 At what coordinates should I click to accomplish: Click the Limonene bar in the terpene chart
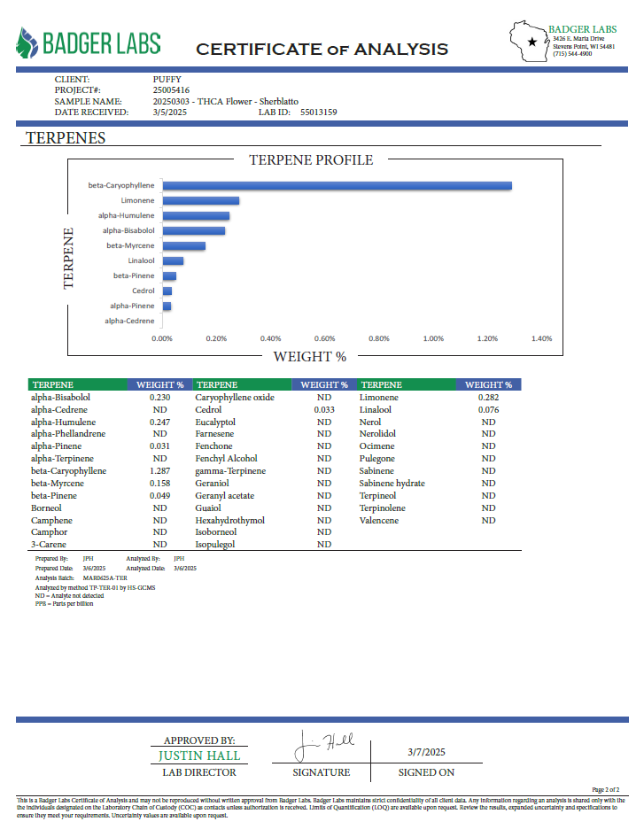(201, 201)
